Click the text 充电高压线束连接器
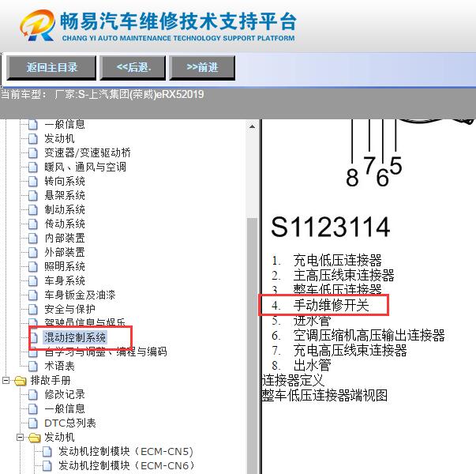The width and height of the screenshot is (476, 474). (350, 350)
